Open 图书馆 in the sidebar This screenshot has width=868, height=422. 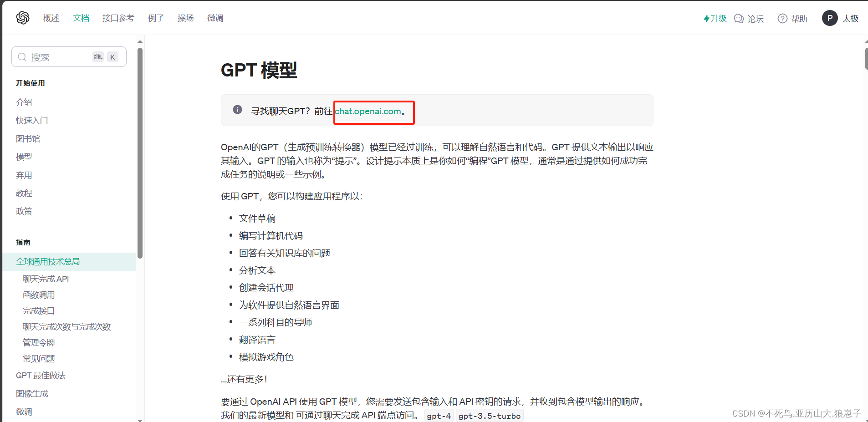(28, 138)
